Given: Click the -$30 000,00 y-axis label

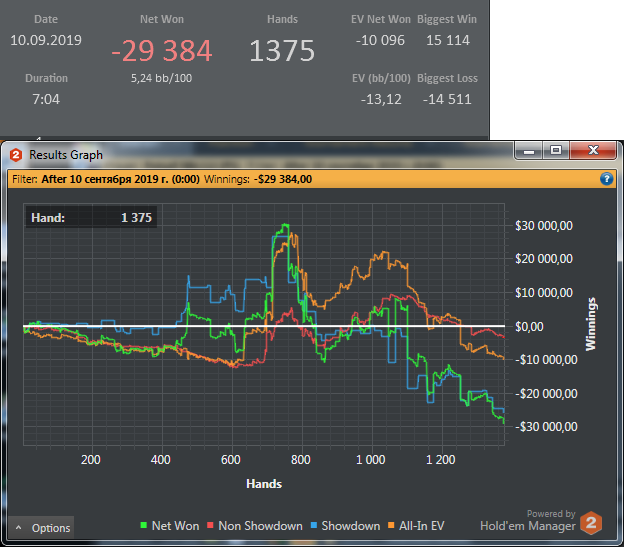Looking at the screenshot, I should tap(546, 426).
